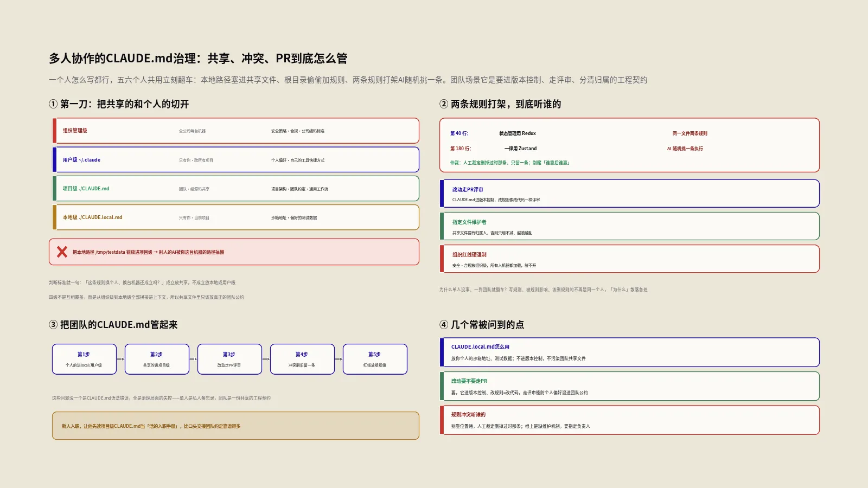Click the 状态管理用 Redux text
The image size is (868, 488).
coord(518,133)
